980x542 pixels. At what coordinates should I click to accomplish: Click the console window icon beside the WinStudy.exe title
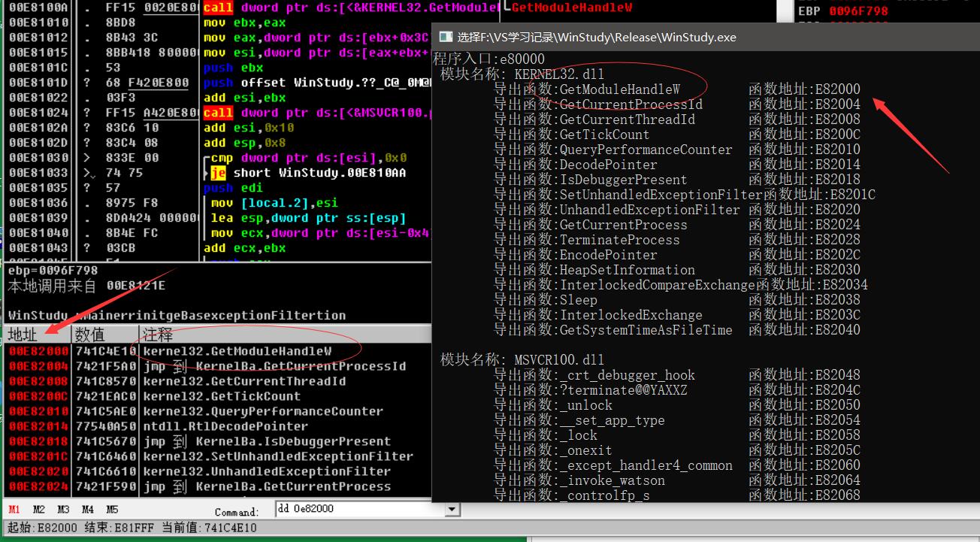[x=446, y=37]
